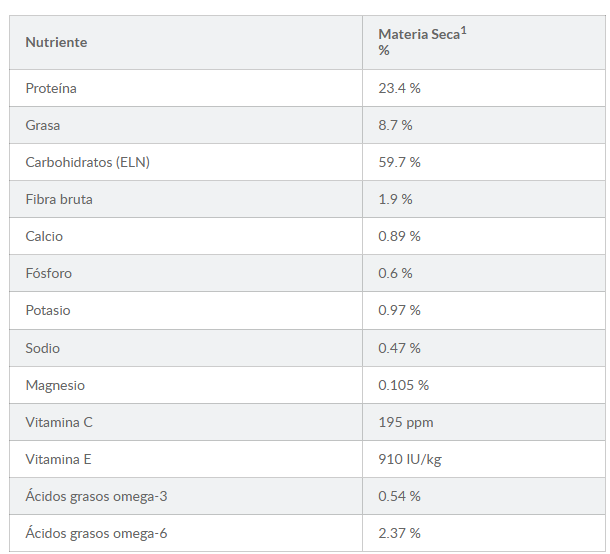Click the 8.7 % fat value

coord(395,125)
